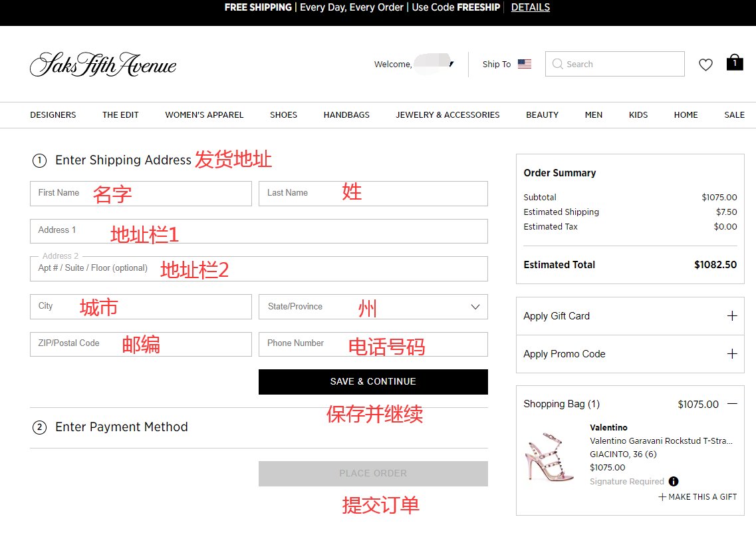Viewport: 756px width, 533px height.
Task: Focus the Address 2 apartment field
Action: click(x=259, y=269)
